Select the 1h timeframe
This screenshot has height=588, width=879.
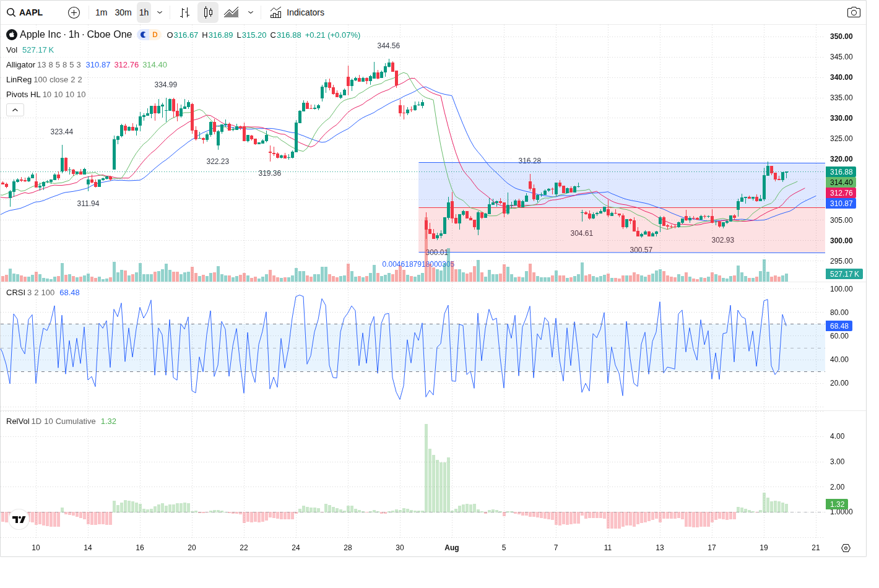point(144,12)
